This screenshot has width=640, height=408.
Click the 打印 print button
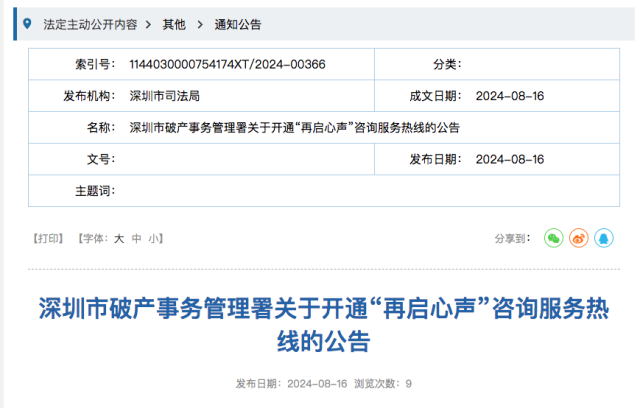tap(48, 238)
